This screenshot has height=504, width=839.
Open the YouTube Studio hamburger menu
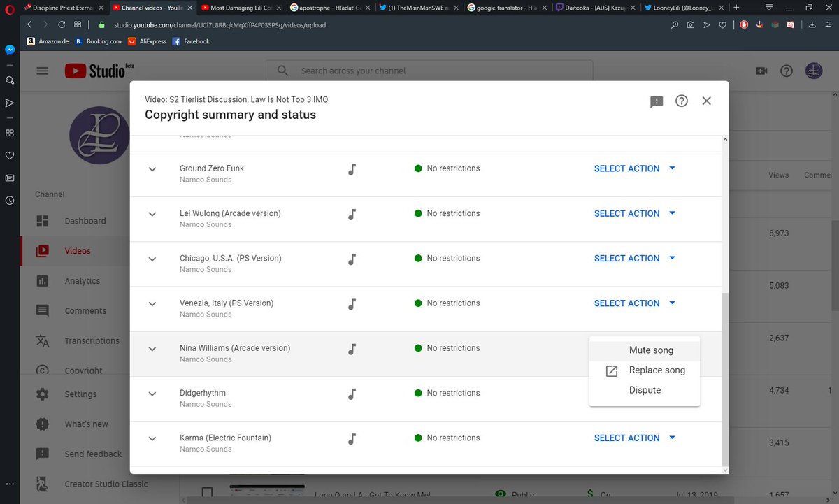click(x=43, y=71)
